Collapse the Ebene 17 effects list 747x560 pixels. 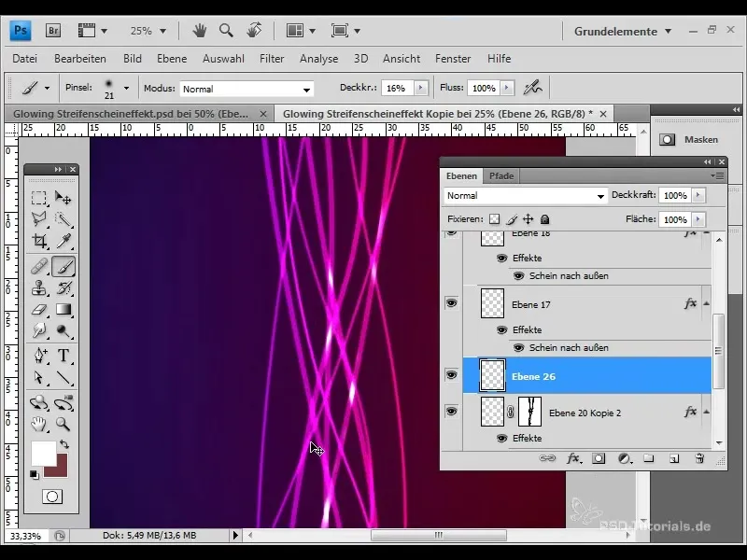point(706,304)
